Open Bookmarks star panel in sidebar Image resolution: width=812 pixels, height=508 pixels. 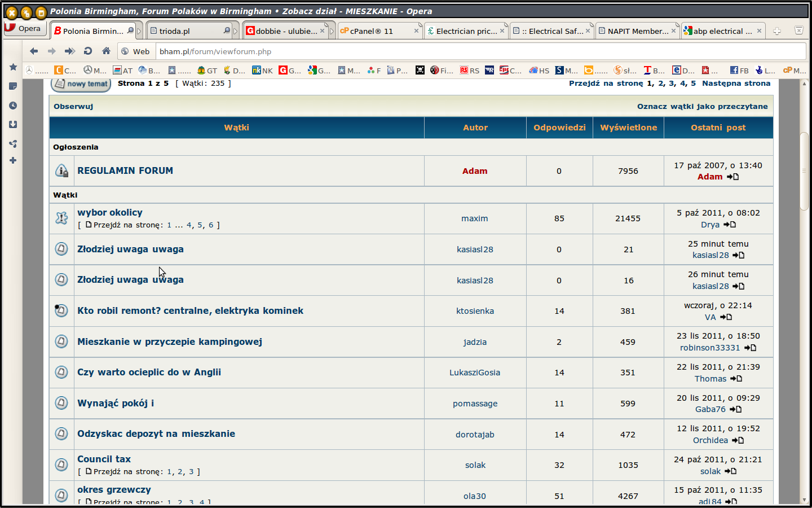[13, 67]
